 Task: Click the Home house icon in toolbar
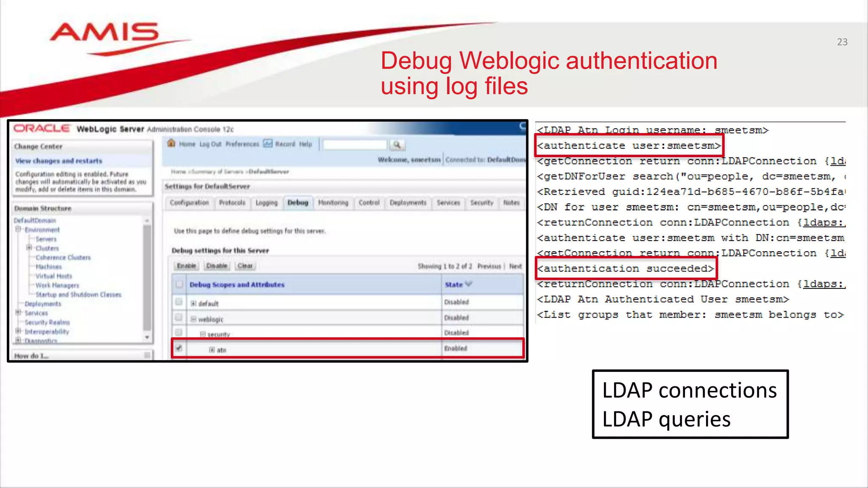coord(171,143)
